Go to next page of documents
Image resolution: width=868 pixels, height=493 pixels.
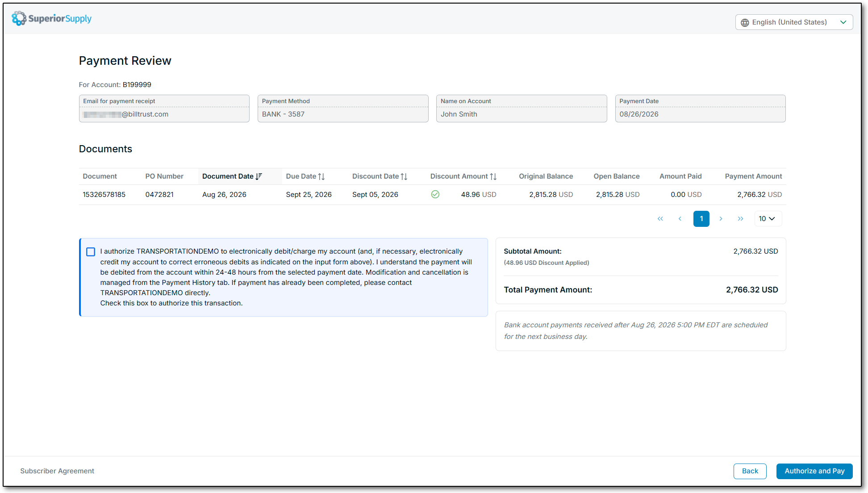tap(721, 219)
